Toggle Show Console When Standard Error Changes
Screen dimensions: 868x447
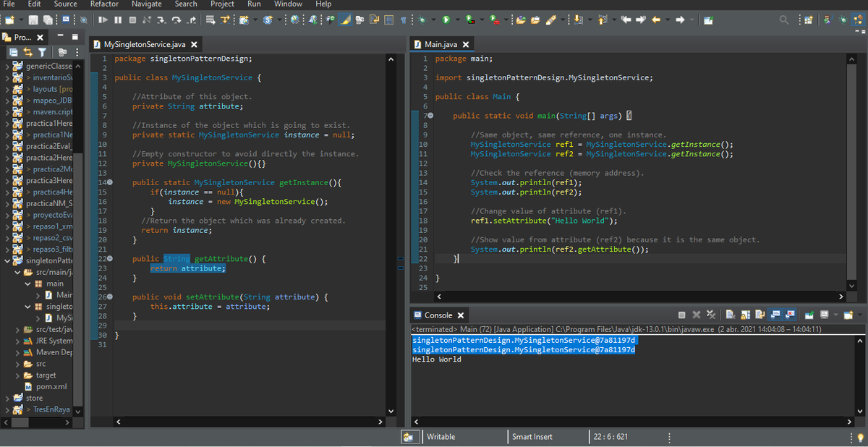[x=789, y=315]
